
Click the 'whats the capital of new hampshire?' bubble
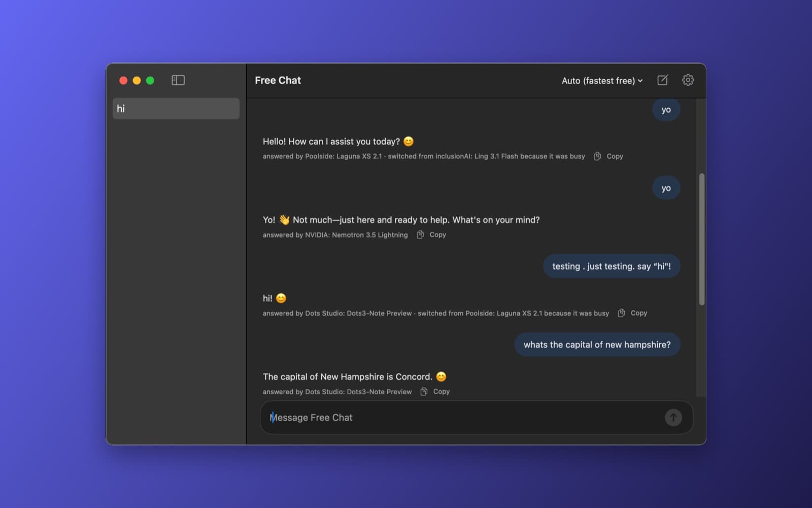click(x=597, y=344)
